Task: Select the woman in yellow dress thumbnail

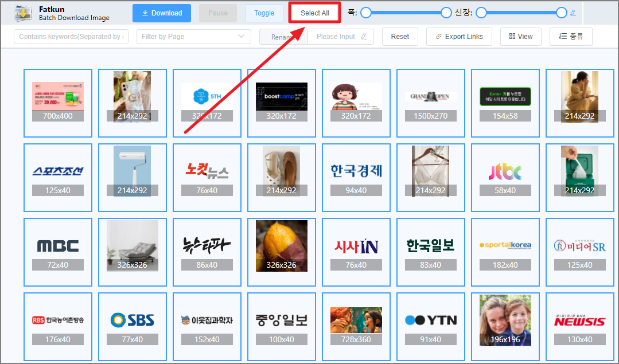Action: point(580,103)
